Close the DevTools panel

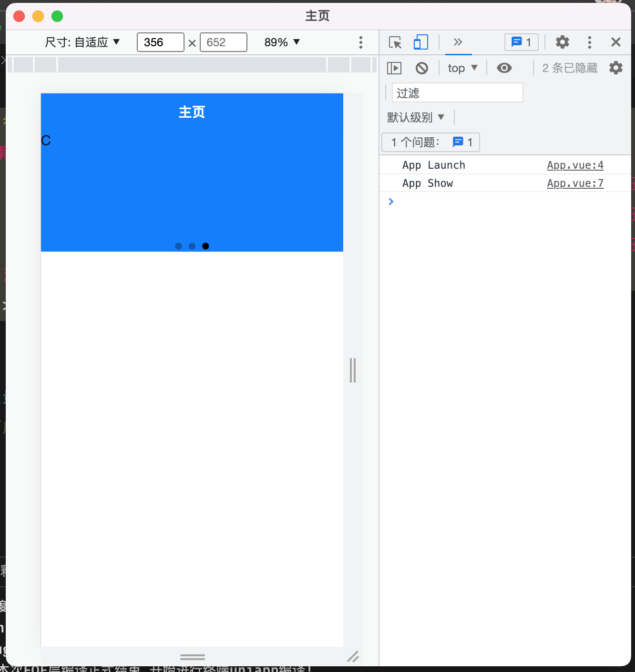pos(616,42)
